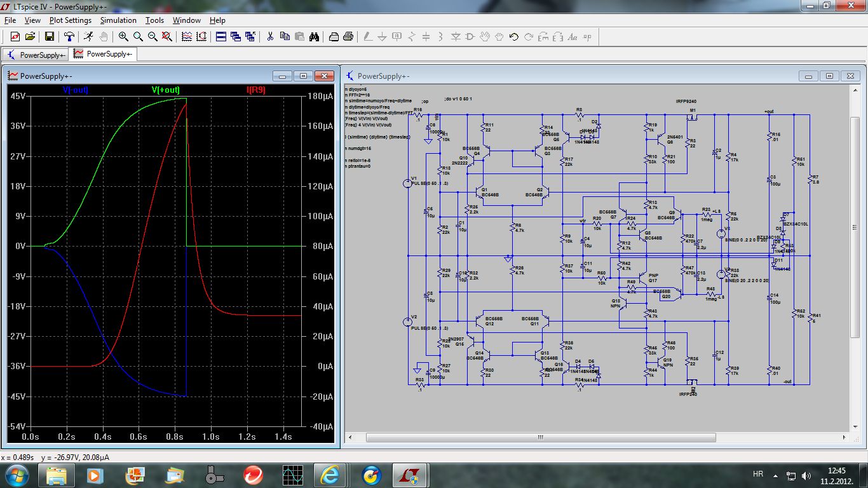The height and width of the screenshot is (488, 868).
Task: Click the IRFP9240 transistor label in the schematic
Action: click(687, 102)
